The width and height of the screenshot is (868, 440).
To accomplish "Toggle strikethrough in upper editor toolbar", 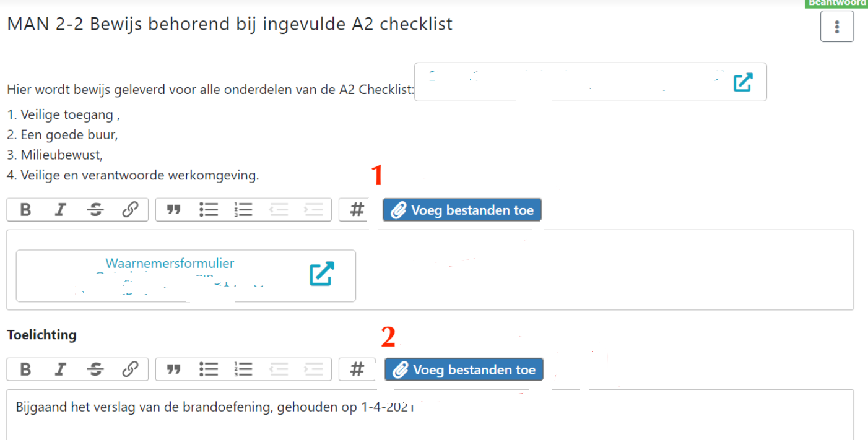I will coord(95,210).
